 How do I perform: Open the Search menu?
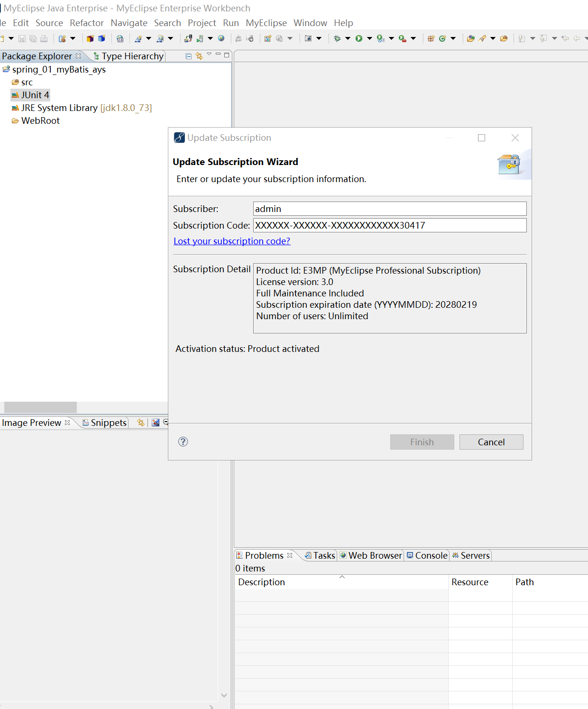(167, 23)
